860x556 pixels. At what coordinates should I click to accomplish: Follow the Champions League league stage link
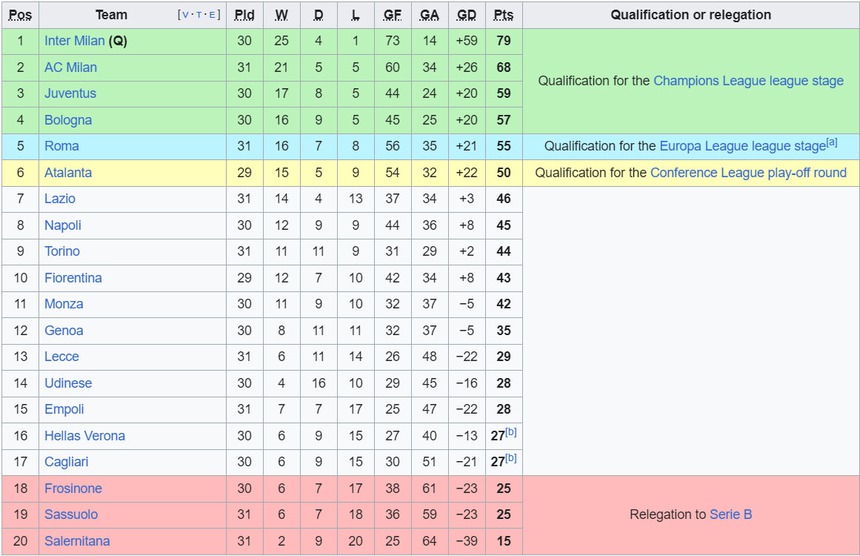pos(748,81)
